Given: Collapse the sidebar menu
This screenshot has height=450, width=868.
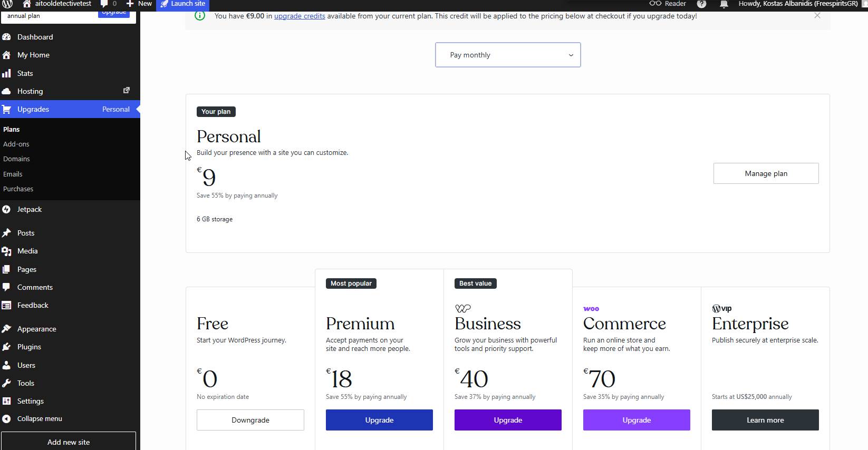Looking at the screenshot, I should 33,419.
